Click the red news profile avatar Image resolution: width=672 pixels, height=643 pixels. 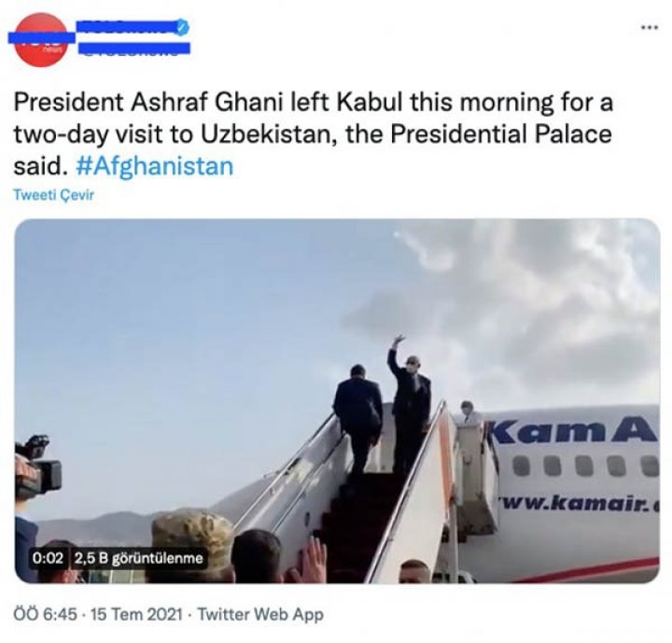(x=40, y=39)
